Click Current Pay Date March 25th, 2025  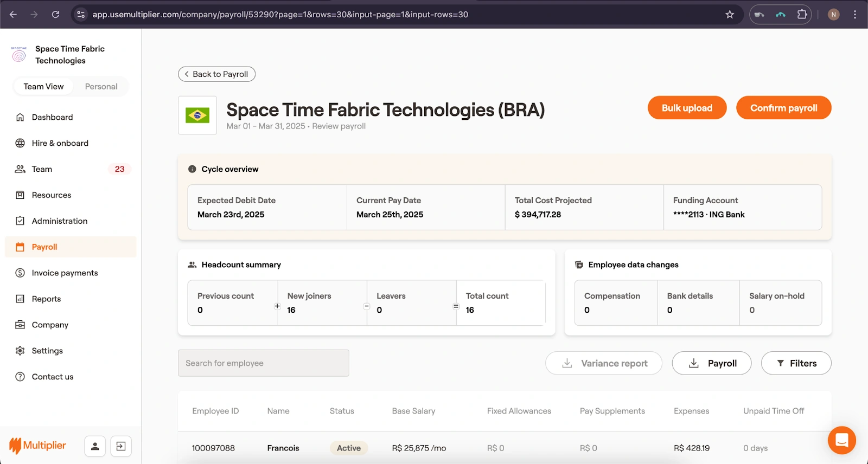[426, 208]
